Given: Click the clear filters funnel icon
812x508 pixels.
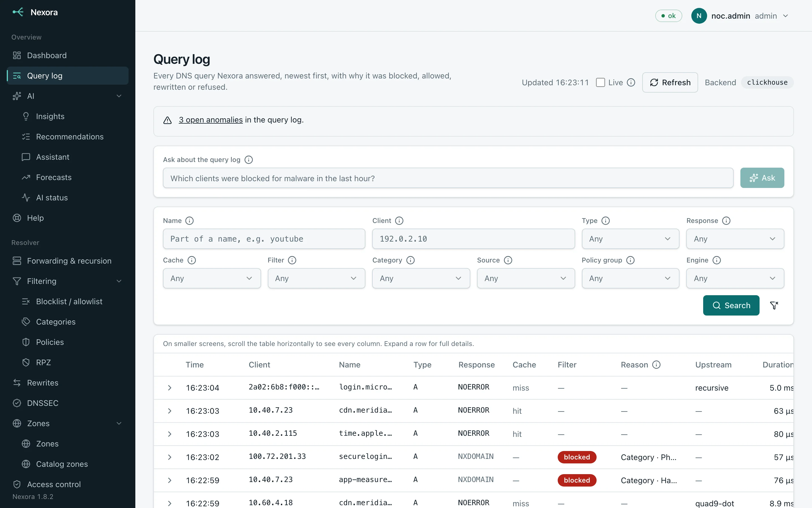Looking at the screenshot, I should 774,305.
